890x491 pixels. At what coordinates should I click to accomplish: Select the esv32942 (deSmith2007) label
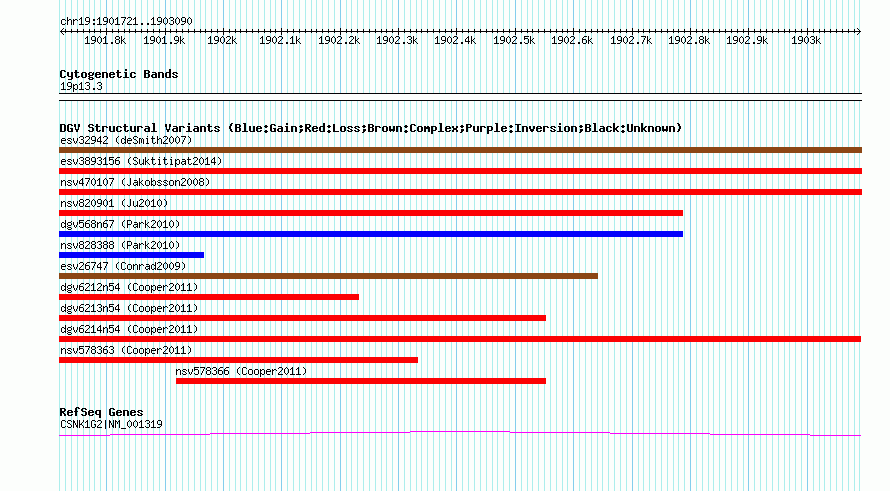(x=126, y=140)
